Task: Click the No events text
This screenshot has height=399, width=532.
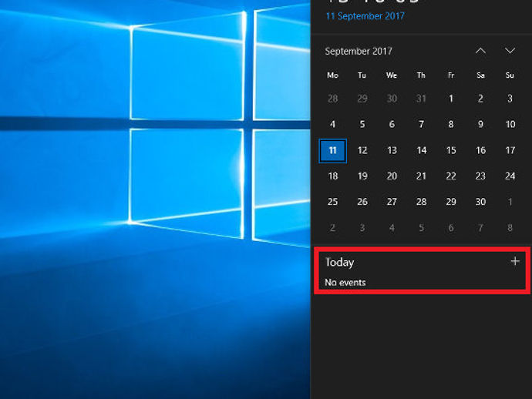Action: [345, 283]
